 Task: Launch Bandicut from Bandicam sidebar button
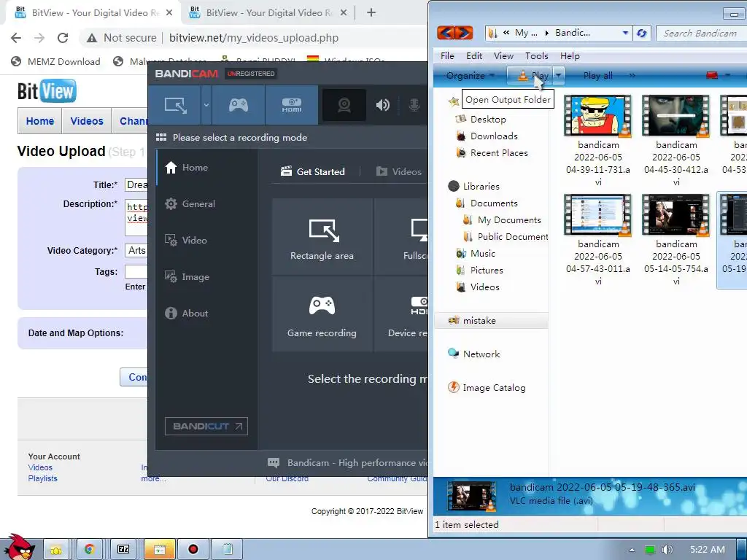pos(206,426)
